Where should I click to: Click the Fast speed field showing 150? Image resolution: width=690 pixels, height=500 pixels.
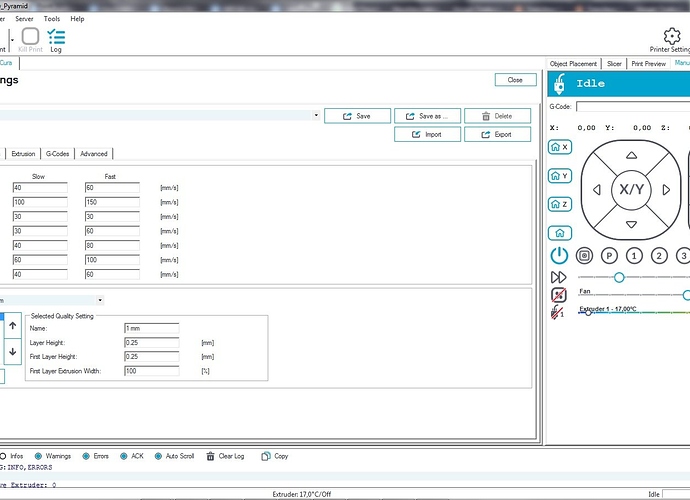pos(112,202)
